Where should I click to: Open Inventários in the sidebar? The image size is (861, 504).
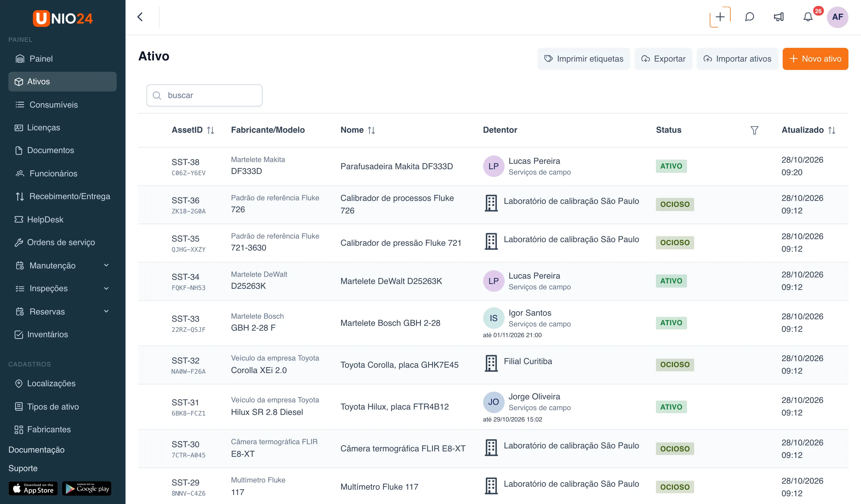coord(62,334)
